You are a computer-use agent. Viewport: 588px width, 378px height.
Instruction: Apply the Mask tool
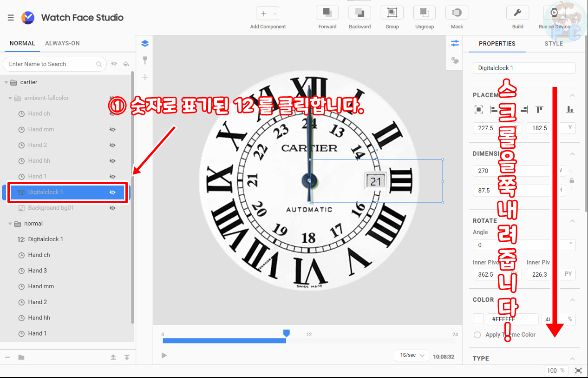[x=457, y=13]
